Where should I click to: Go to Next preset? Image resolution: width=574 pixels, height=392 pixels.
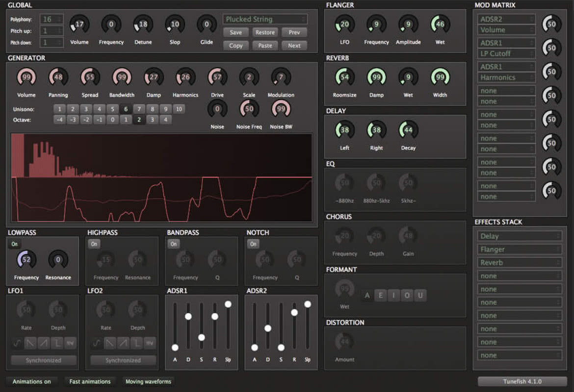click(294, 46)
